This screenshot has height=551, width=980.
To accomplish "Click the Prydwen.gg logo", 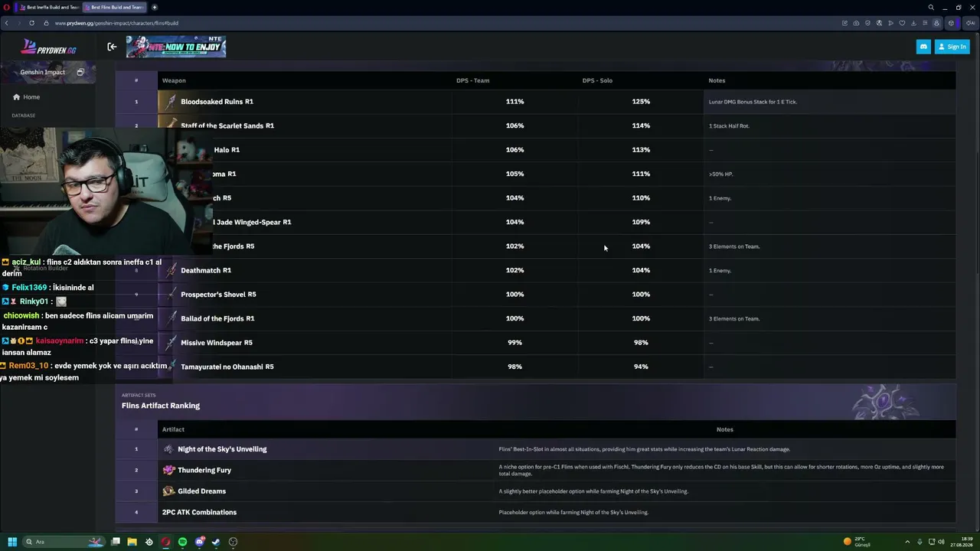I will click(x=47, y=47).
